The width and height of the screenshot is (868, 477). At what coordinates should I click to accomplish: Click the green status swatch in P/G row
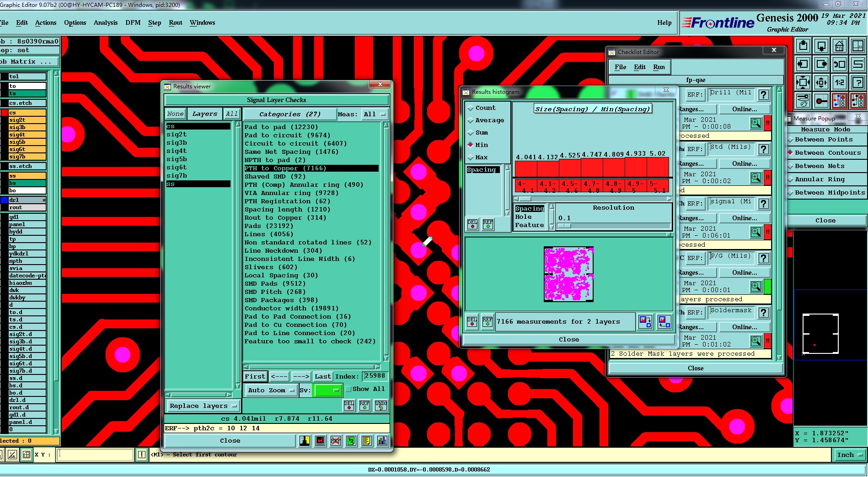(x=768, y=287)
